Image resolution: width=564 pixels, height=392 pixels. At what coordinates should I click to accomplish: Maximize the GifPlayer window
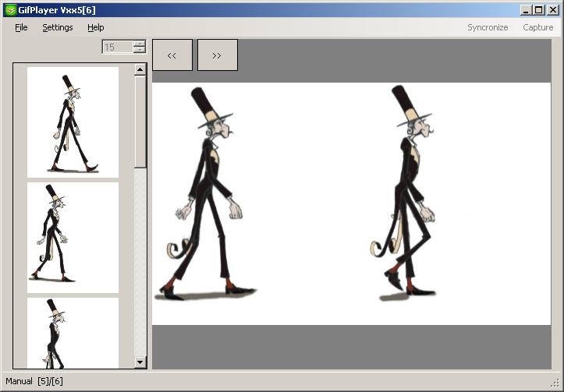click(x=539, y=10)
